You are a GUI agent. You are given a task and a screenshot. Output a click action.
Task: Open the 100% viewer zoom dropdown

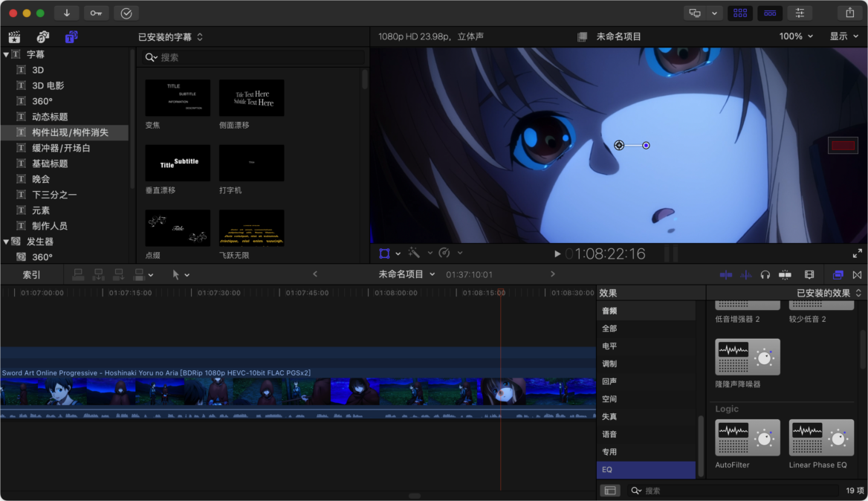tap(796, 36)
